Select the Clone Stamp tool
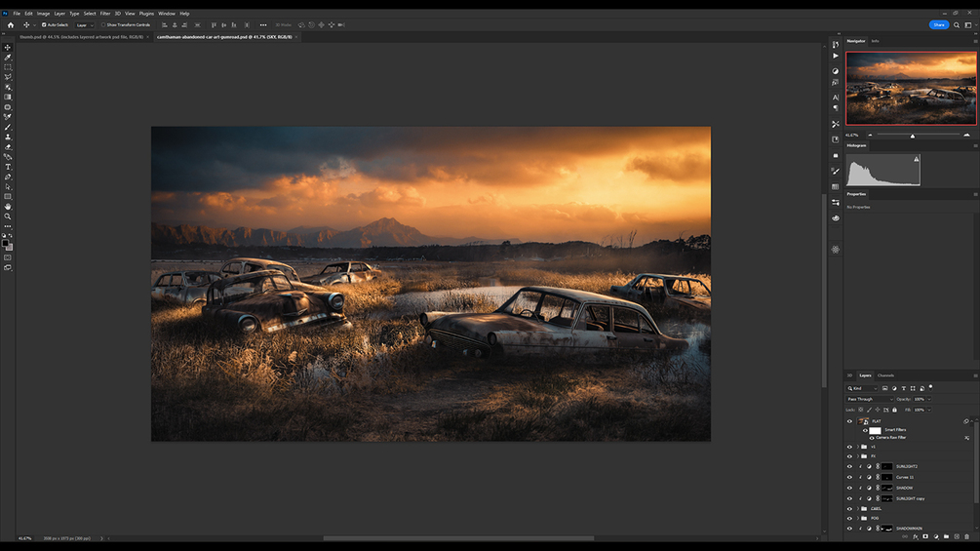The height and width of the screenshot is (551, 980). click(x=8, y=137)
